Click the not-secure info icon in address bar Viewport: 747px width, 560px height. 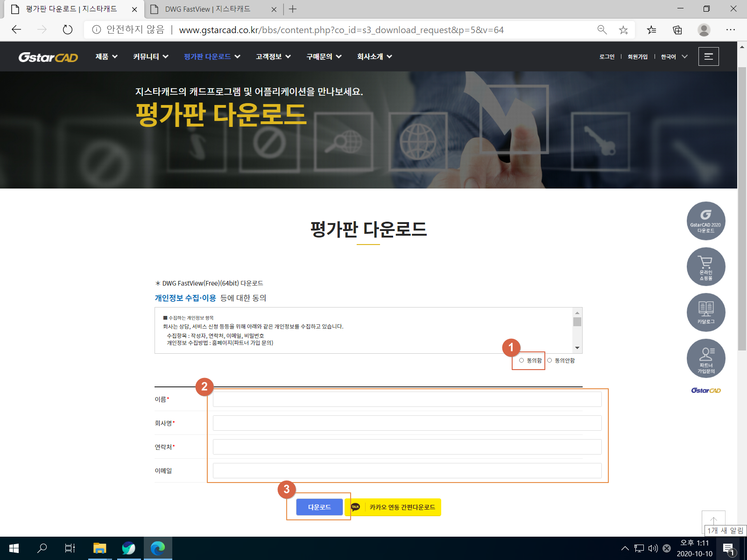click(96, 30)
